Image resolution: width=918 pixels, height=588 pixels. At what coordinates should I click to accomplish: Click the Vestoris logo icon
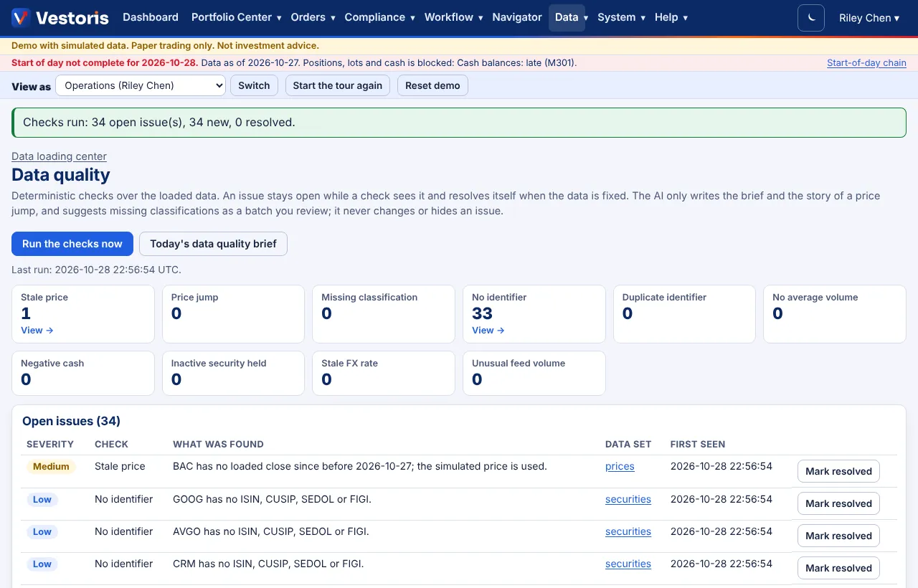[x=21, y=17]
